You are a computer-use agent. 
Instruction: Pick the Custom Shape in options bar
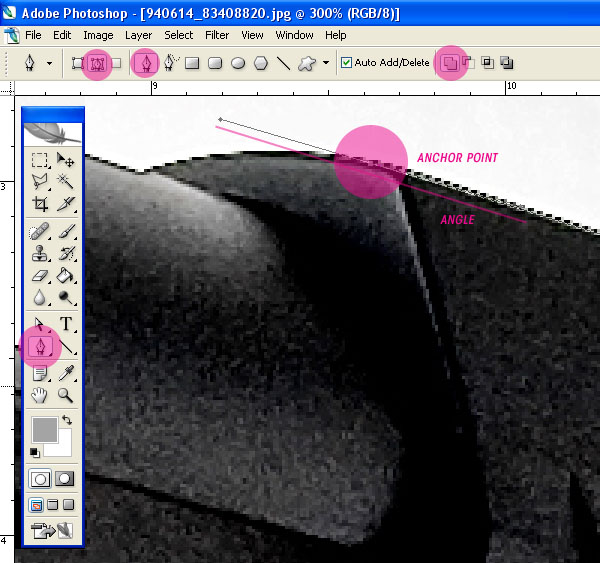point(307,64)
